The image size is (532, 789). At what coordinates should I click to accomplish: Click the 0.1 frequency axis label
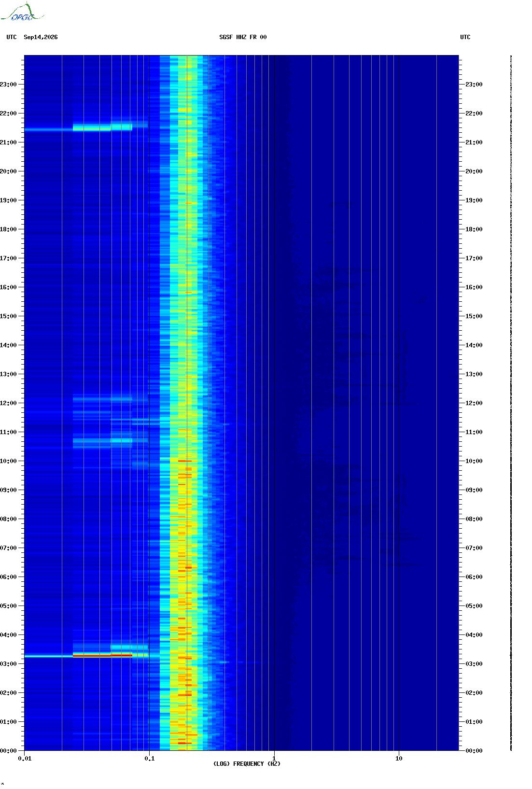coord(150,759)
